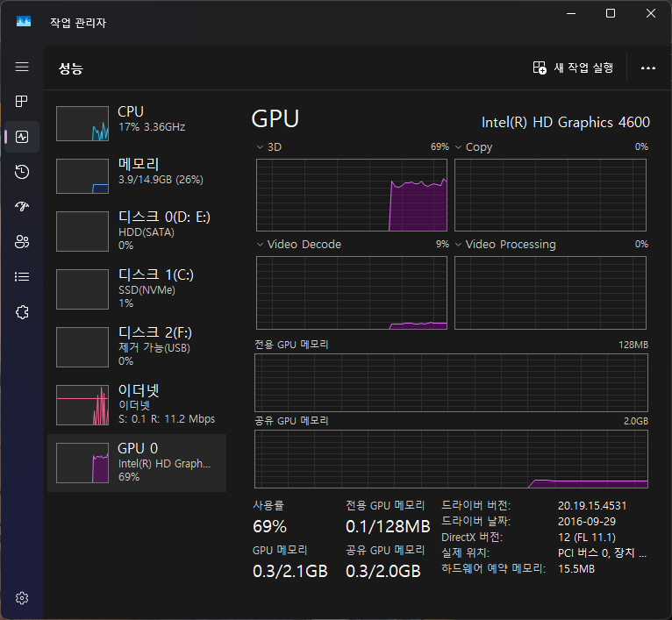Maximize the Task Manager window
The height and width of the screenshot is (620, 672).
(x=611, y=14)
